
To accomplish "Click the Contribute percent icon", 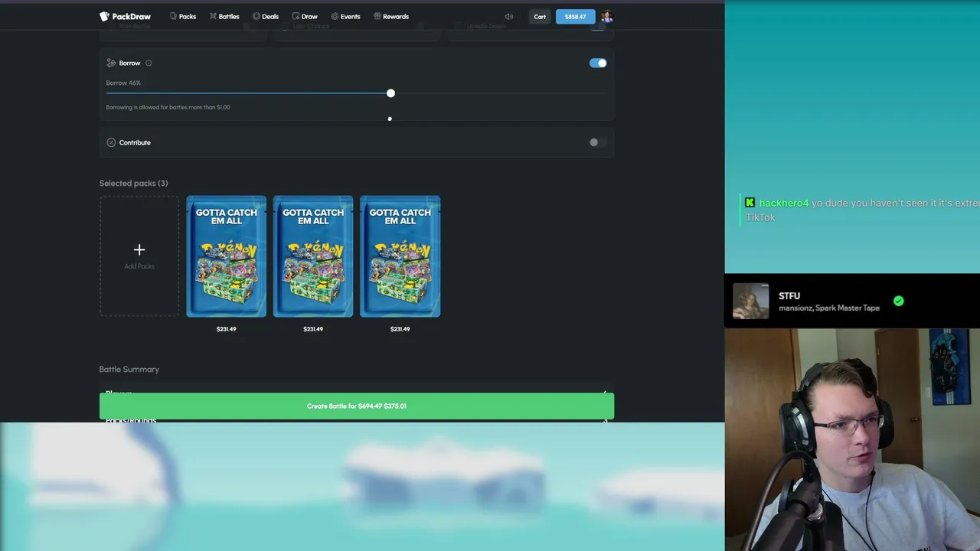I will [x=111, y=142].
